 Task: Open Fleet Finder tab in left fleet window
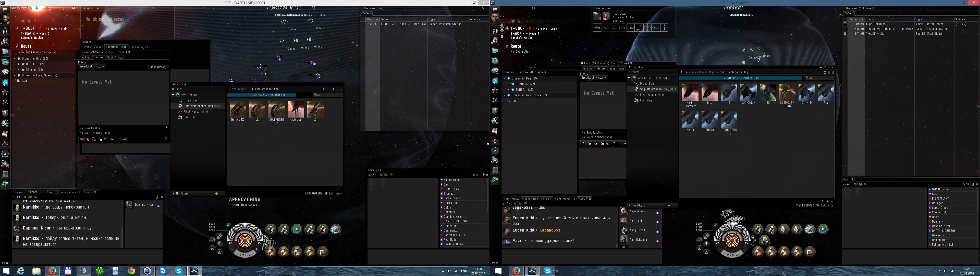[x=115, y=57]
